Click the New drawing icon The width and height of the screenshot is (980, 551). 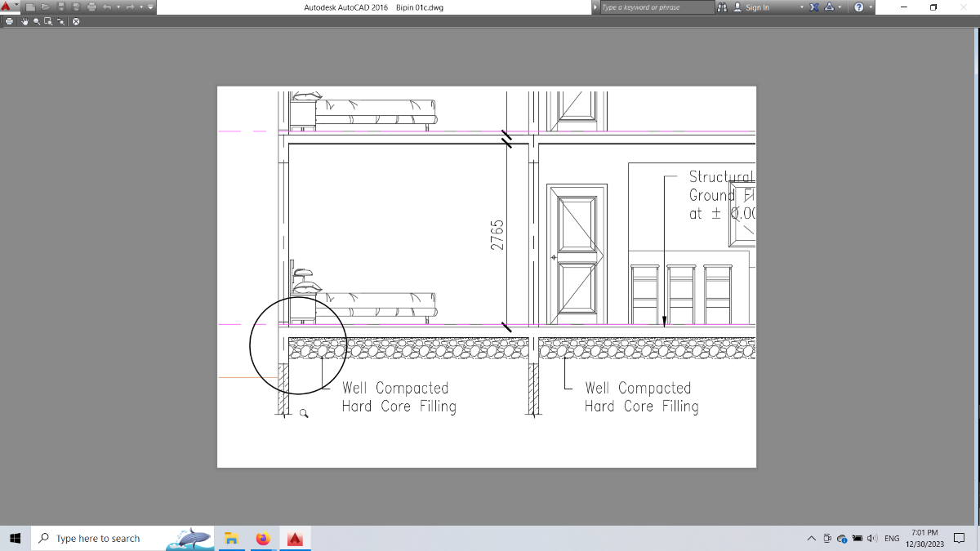pos(30,7)
